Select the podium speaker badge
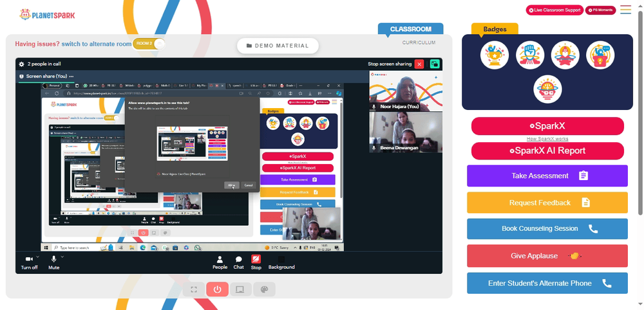 tap(600, 55)
